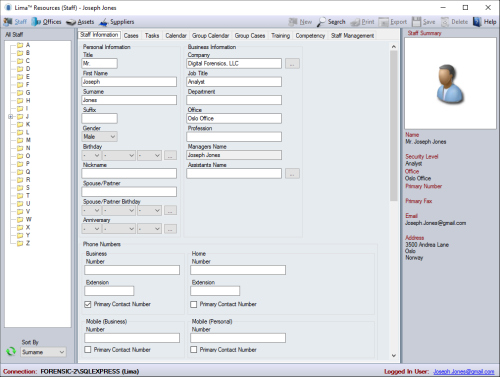Click the Print toolbar icon

pos(355,22)
